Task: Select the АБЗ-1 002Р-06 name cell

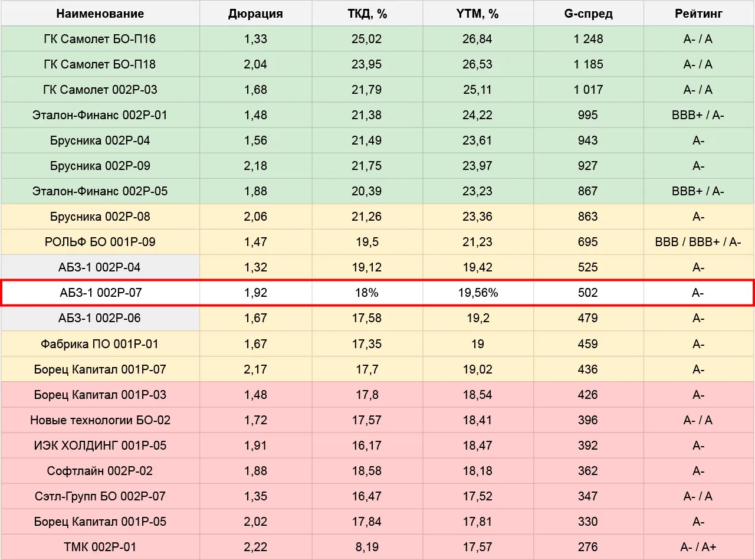Action: coord(100,318)
